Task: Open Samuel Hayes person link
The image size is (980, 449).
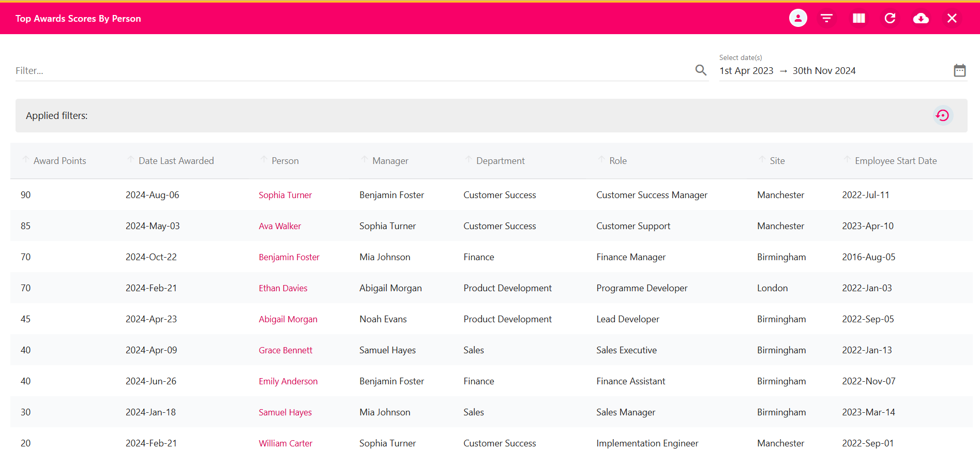Action: (285, 412)
